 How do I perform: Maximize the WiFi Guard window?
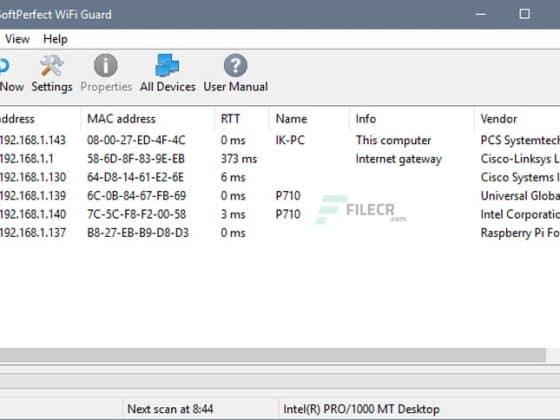click(524, 14)
